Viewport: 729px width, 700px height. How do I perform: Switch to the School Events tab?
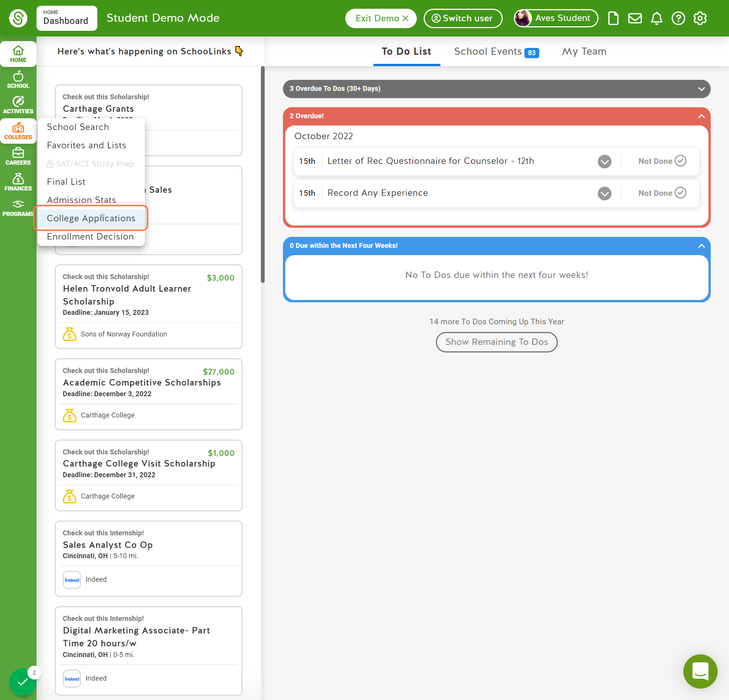click(x=496, y=52)
